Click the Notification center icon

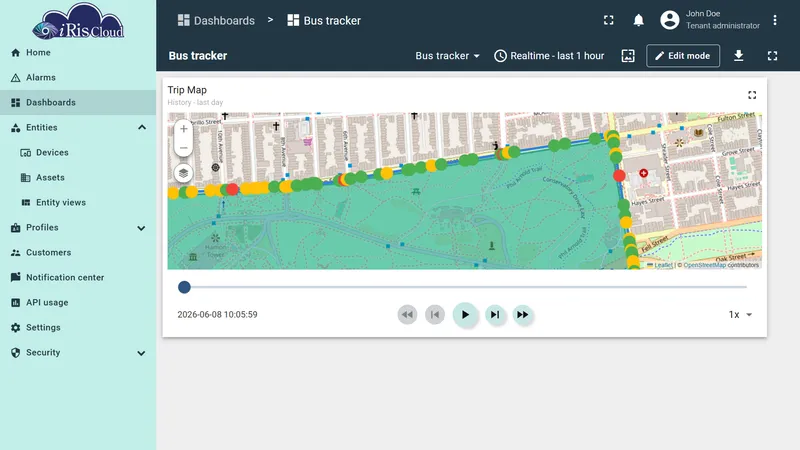pyautogui.click(x=16, y=278)
